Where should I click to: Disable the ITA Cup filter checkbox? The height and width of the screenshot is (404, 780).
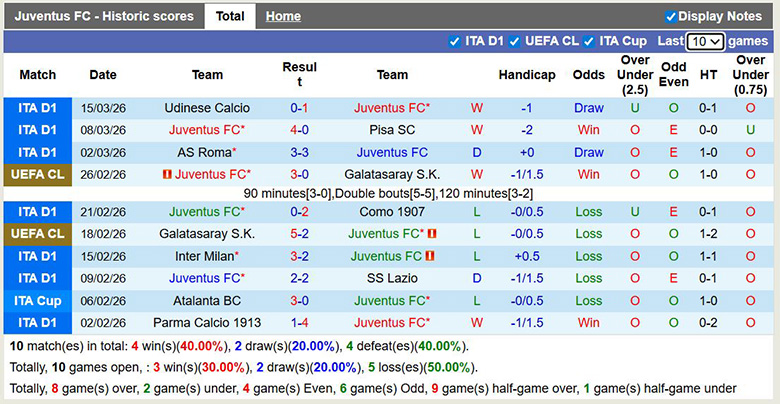[x=589, y=41]
